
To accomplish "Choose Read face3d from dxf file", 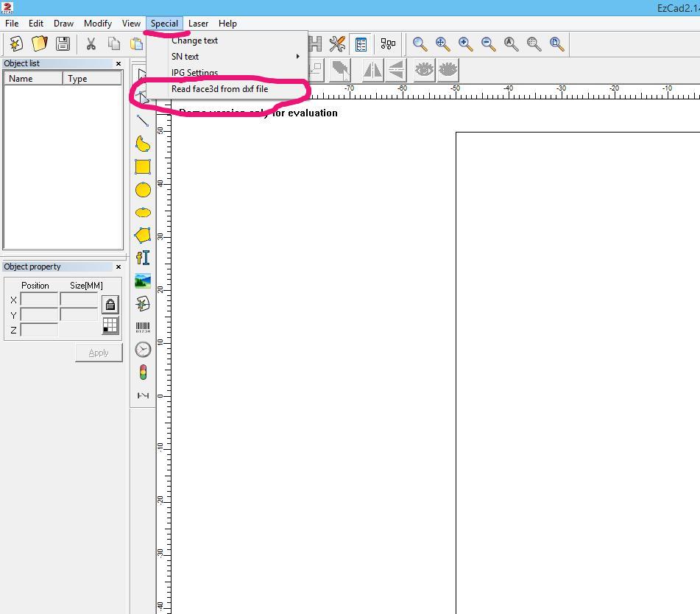I will (219, 89).
